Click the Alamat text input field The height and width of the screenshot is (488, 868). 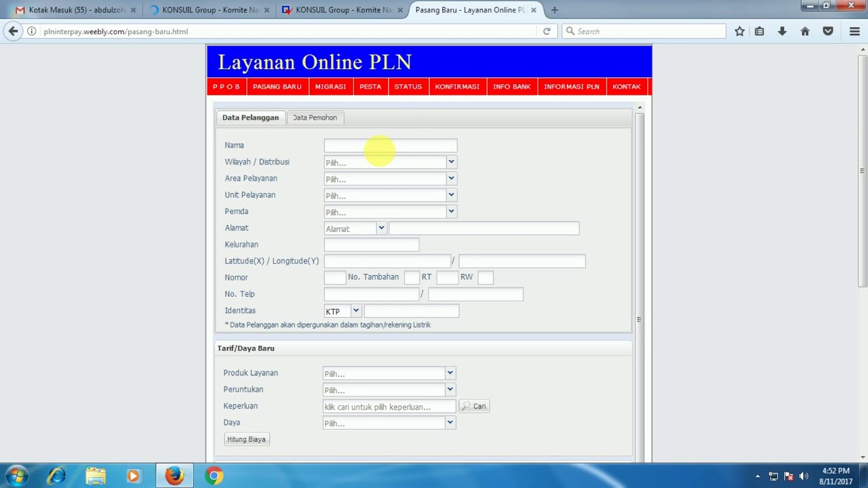point(484,228)
